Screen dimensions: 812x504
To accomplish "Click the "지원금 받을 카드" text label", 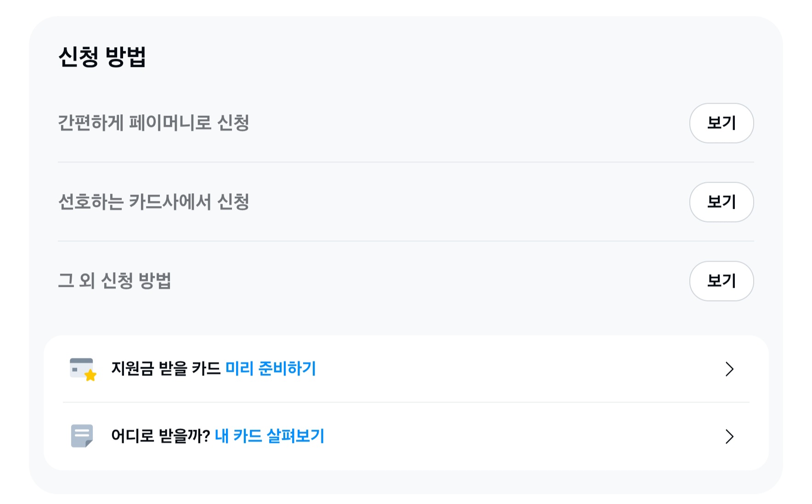I will (x=165, y=368).
